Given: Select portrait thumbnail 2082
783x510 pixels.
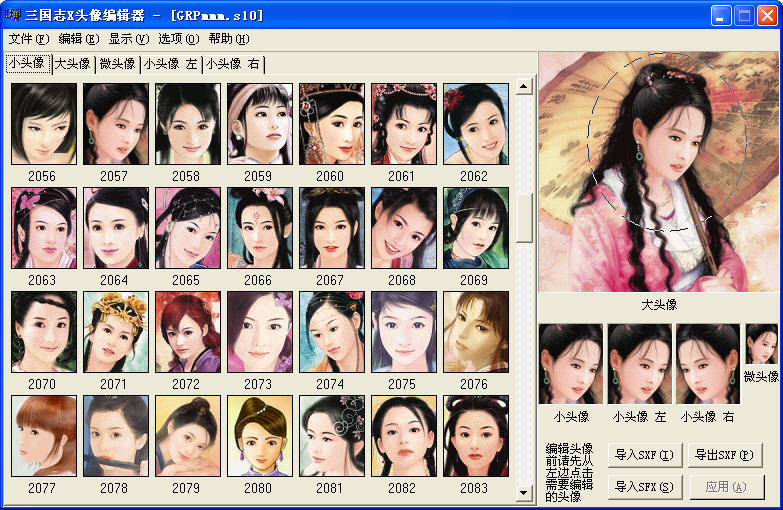Looking at the screenshot, I should 403,436.
